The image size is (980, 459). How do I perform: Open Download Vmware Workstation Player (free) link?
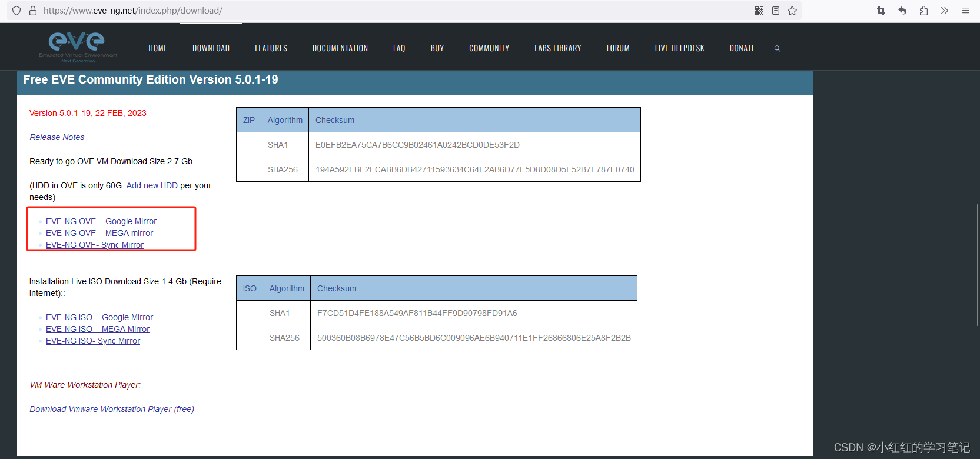pyautogui.click(x=112, y=409)
